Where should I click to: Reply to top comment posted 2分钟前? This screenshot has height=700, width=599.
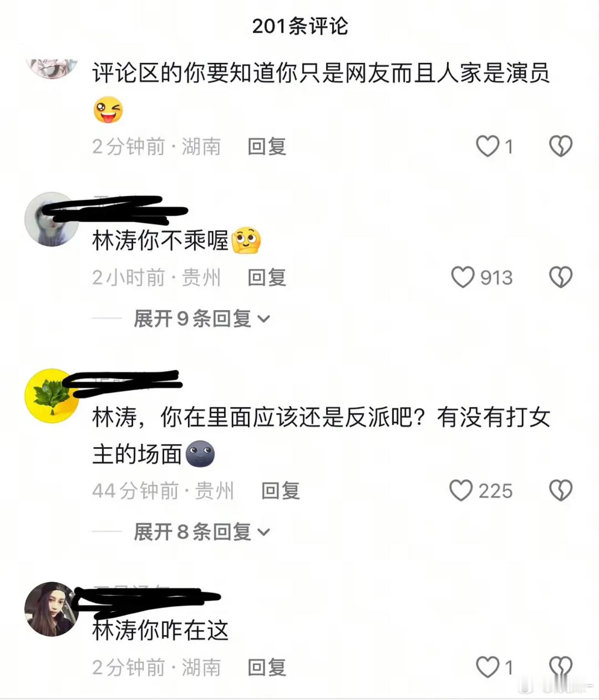click(267, 147)
